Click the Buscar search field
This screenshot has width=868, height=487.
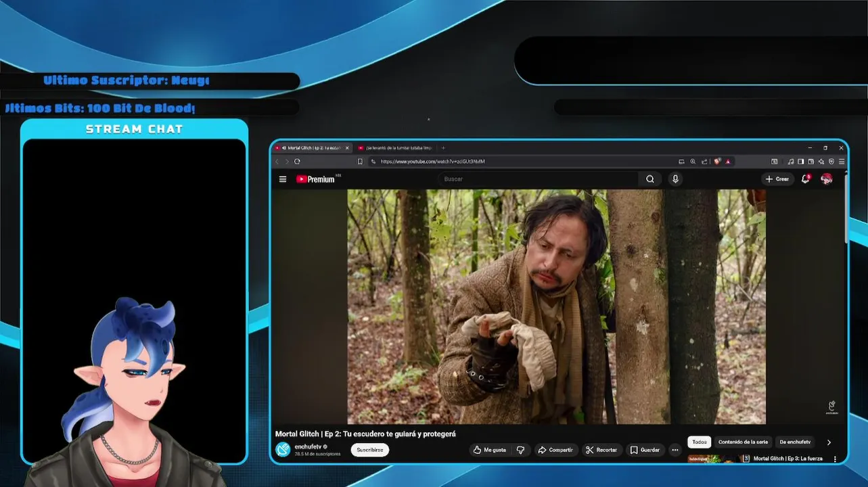coord(538,179)
